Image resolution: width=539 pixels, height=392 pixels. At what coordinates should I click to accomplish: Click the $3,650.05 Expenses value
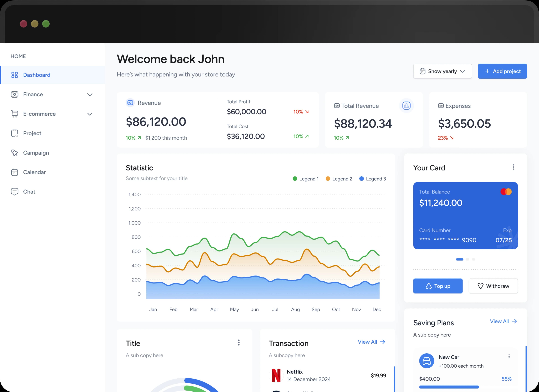click(x=464, y=124)
